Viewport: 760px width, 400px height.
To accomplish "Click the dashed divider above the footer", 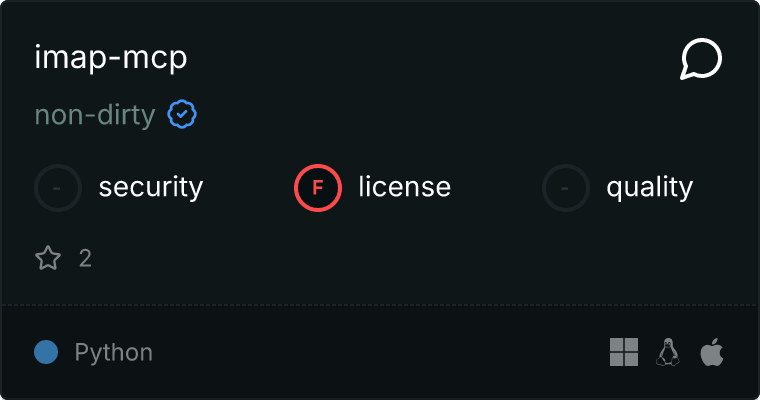I will [380, 304].
